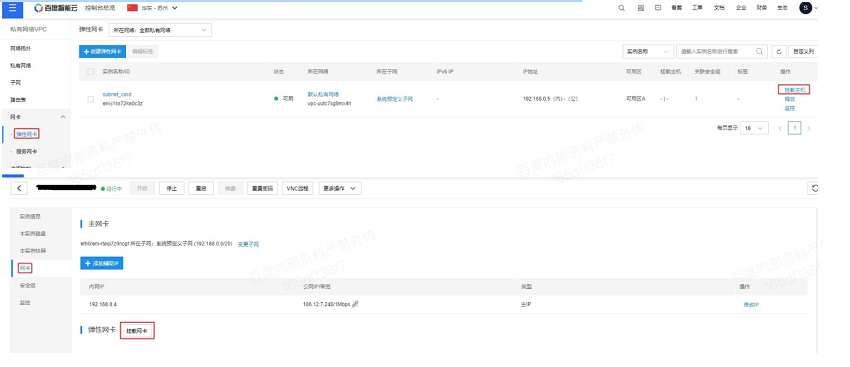
Task: Click 释放 in the subnet_card row
Action: pyautogui.click(x=790, y=99)
